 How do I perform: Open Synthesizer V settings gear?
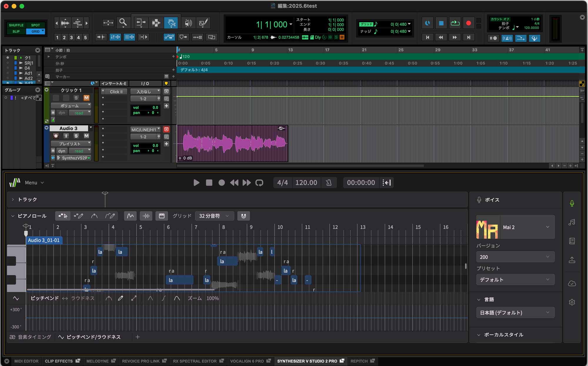tap(572, 302)
